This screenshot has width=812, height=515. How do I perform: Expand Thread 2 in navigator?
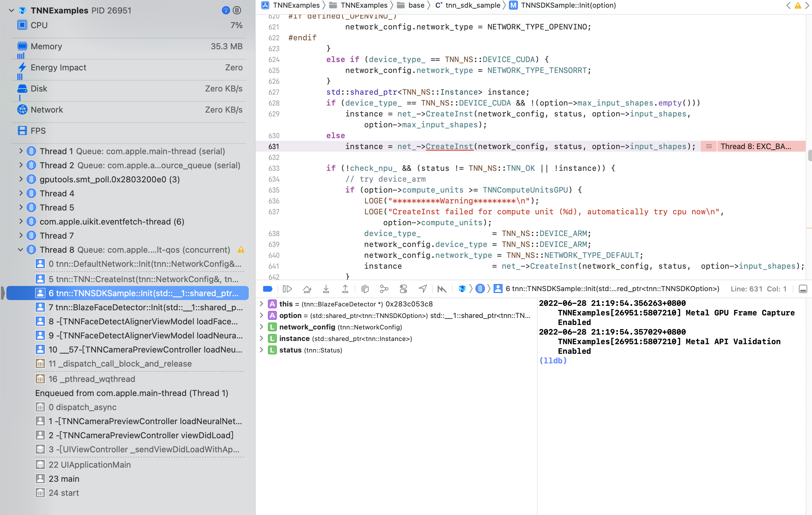[x=21, y=165]
